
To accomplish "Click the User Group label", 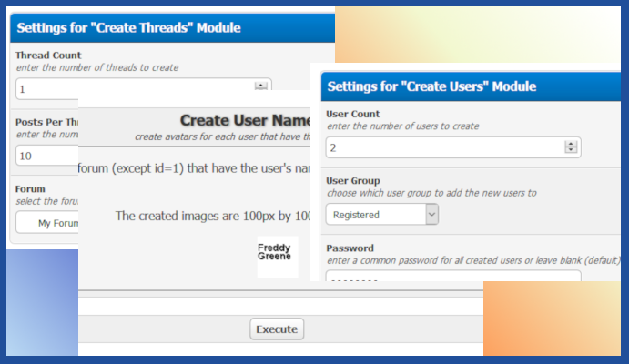I will [x=353, y=181].
